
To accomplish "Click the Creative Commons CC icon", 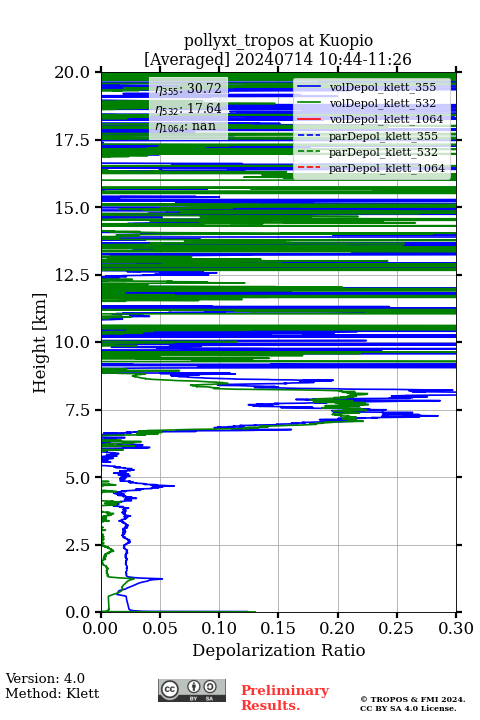I will (169, 688).
